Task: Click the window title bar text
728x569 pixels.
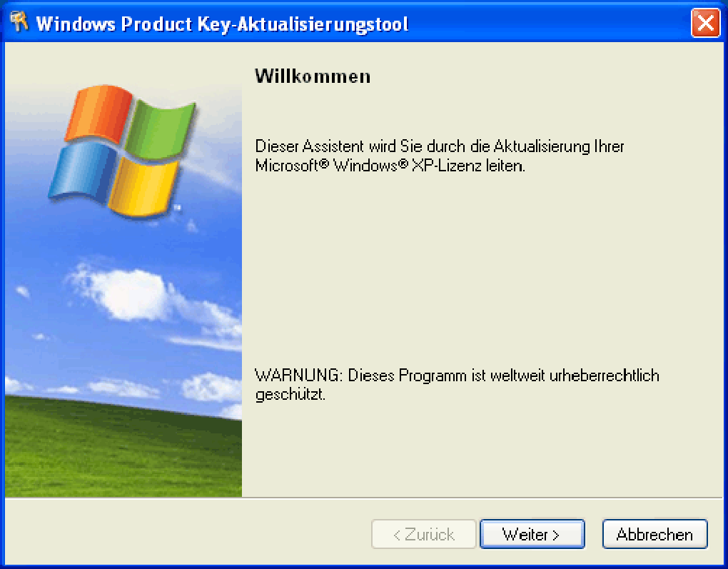Action: [x=223, y=24]
